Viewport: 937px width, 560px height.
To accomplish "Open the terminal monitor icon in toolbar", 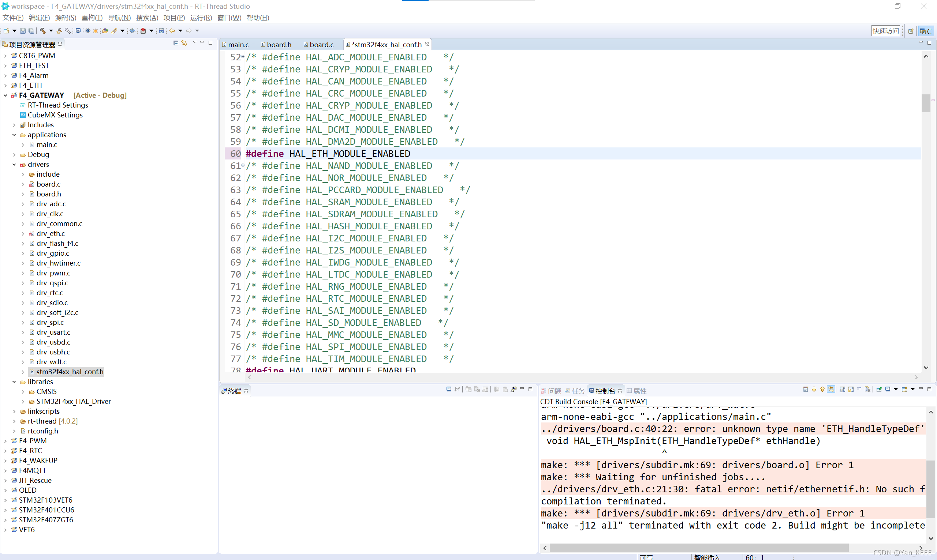I will 78,31.
